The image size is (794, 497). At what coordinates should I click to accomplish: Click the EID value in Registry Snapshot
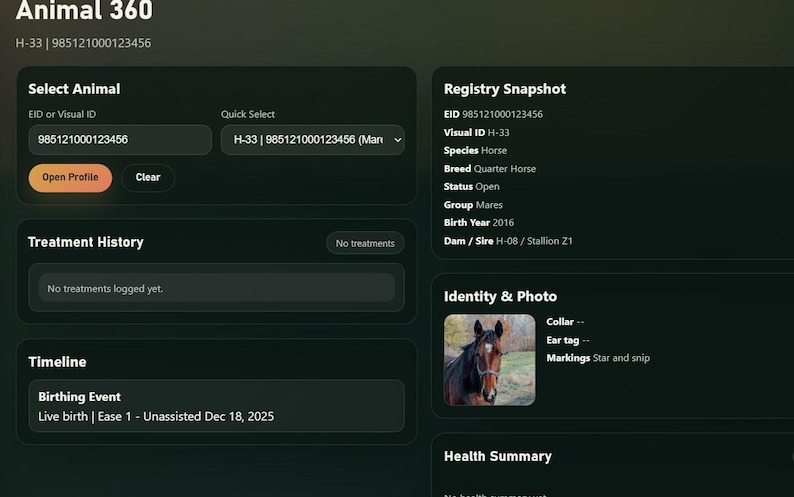click(x=502, y=114)
